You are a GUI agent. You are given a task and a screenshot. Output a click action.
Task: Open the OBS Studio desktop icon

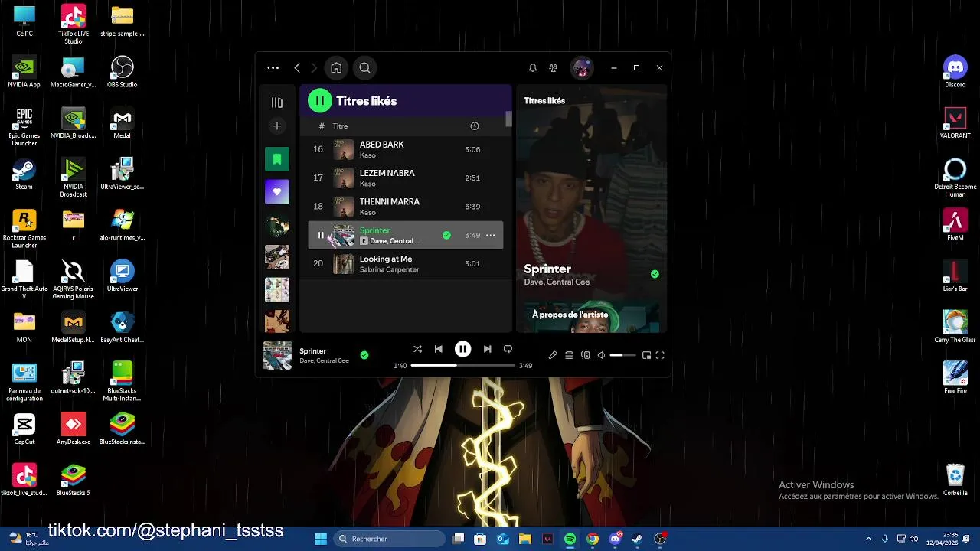[122, 71]
